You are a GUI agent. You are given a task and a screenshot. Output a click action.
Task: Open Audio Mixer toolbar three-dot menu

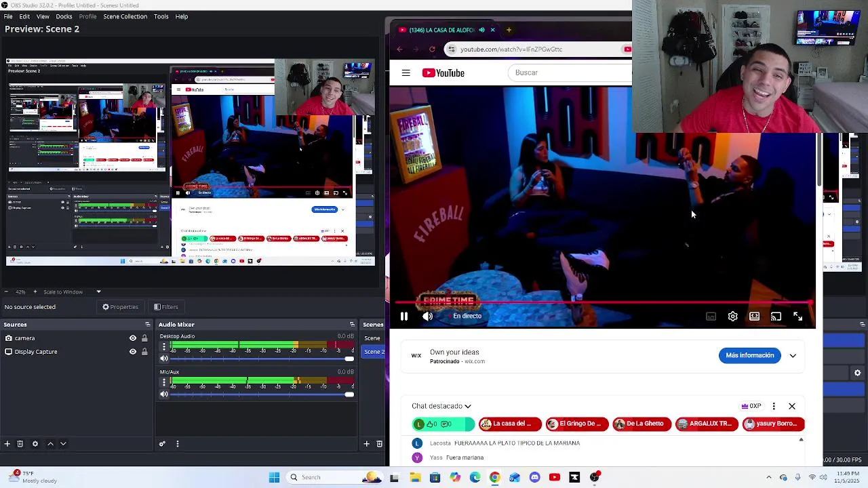coord(178,444)
